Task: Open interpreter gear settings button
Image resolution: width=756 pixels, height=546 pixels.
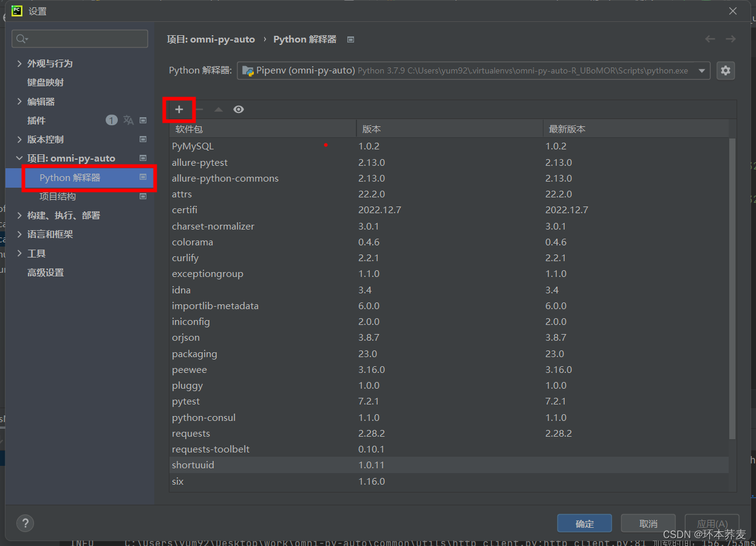Action: coord(725,70)
